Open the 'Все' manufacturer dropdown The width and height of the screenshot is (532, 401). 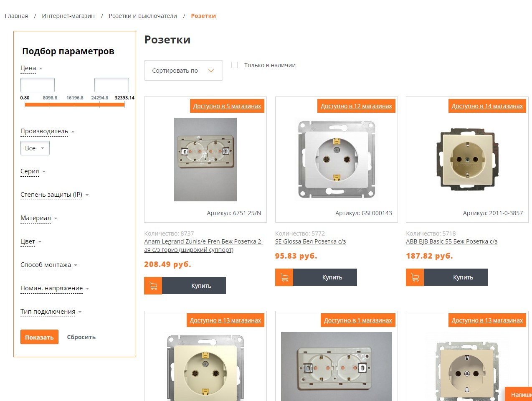[x=35, y=148]
